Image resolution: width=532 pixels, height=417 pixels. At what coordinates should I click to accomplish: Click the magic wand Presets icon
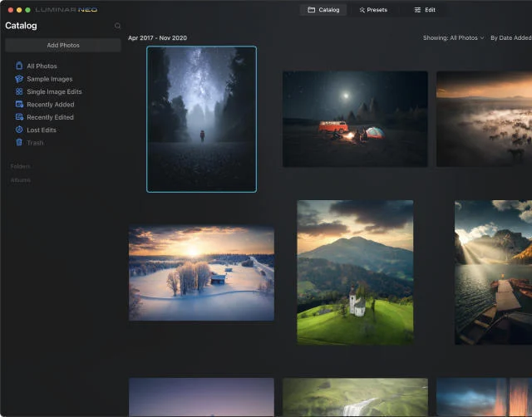(362, 10)
